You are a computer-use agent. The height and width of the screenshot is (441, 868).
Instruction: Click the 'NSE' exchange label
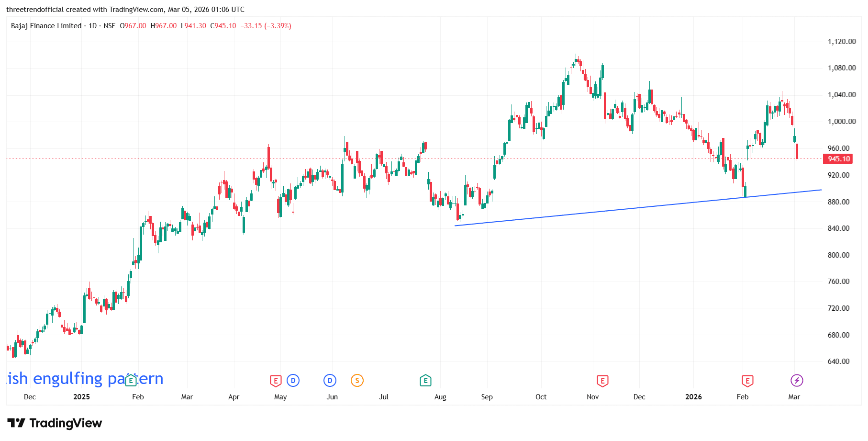click(110, 26)
